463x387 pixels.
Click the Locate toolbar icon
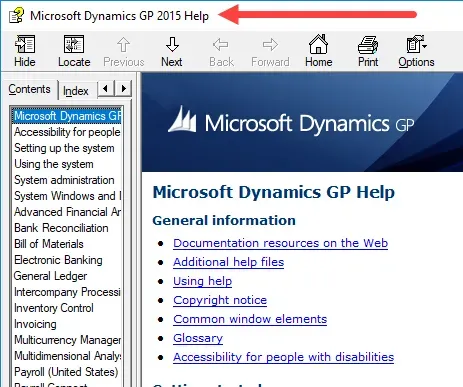pyautogui.click(x=74, y=51)
